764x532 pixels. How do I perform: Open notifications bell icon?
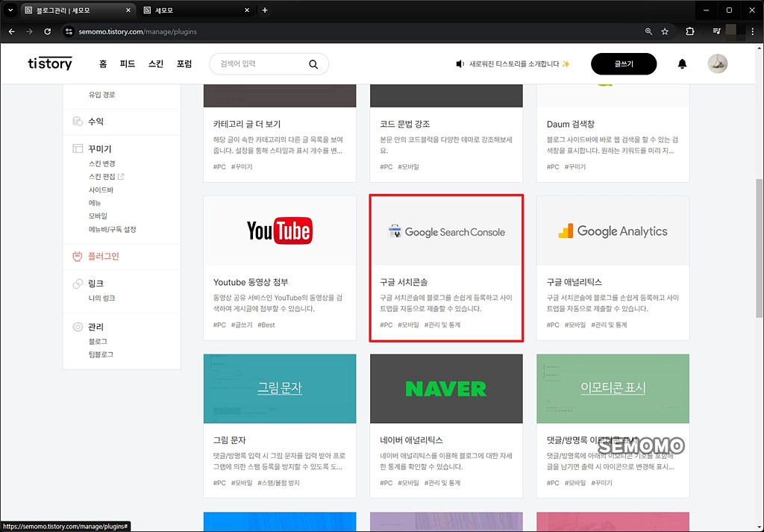tap(682, 64)
